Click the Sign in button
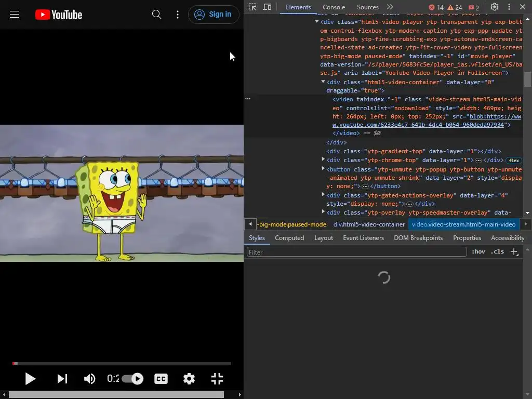The width and height of the screenshot is (532, 399). click(x=214, y=14)
